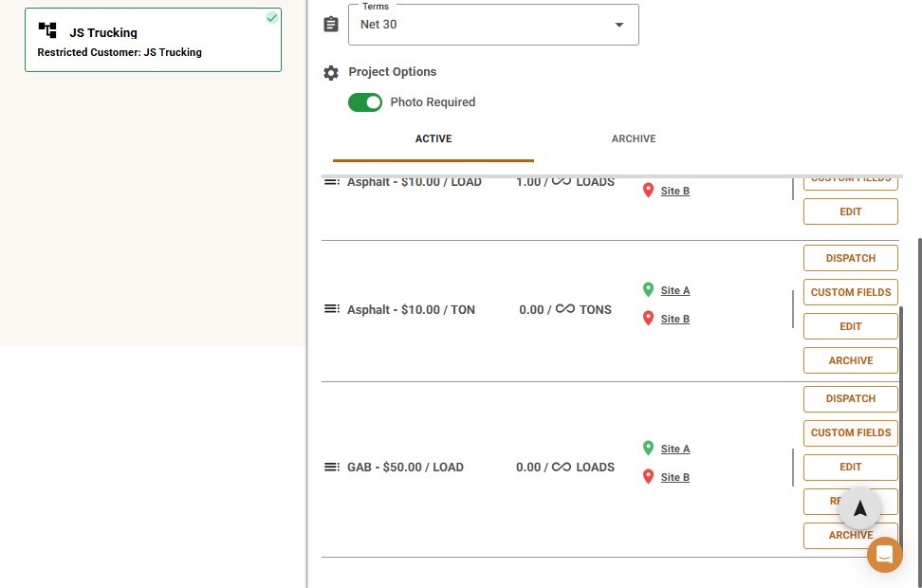
Task: Click the JS Trucking hierarchy icon
Action: coord(47,30)
